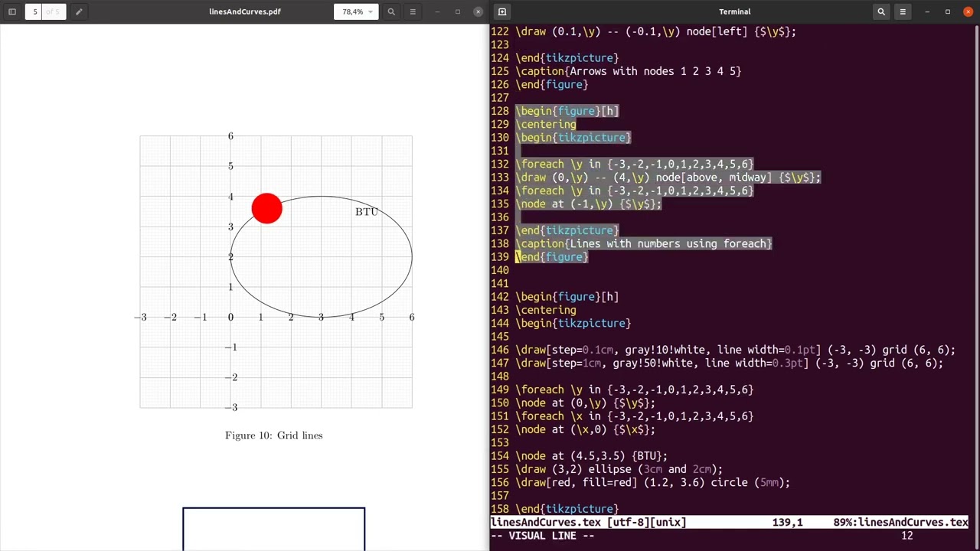Click the \draw (0,\y) -- (4,\y) command on line 133
This screenshot has height=551, width=980.
coord(668,178)
